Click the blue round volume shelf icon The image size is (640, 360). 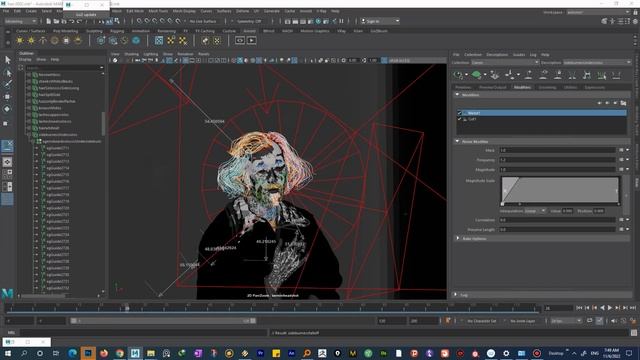pos(136,40)
